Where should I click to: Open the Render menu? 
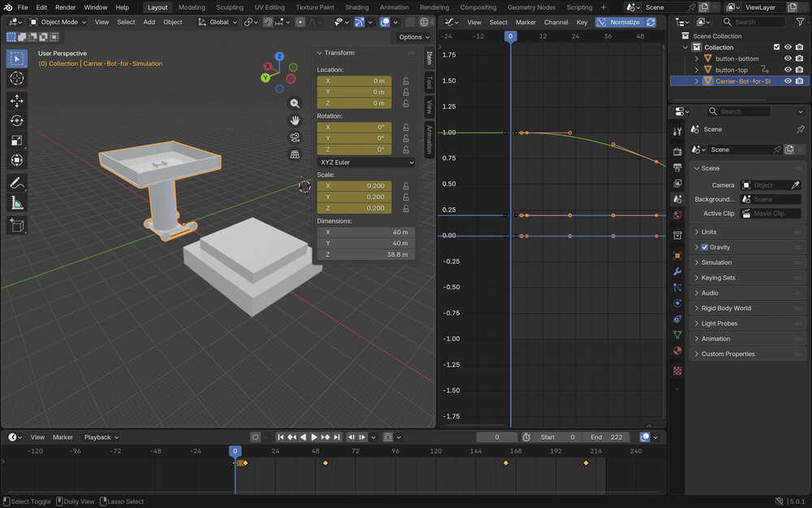click(x=65, y=7)
